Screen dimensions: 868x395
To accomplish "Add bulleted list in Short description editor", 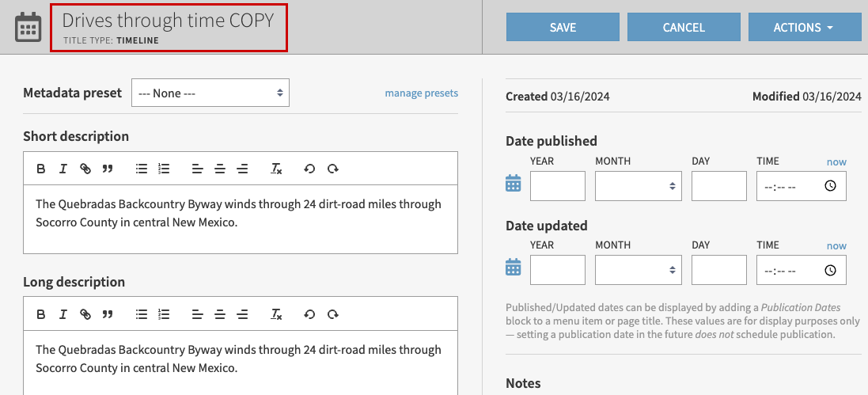I will pyautogui.click(x=142, y=169).
